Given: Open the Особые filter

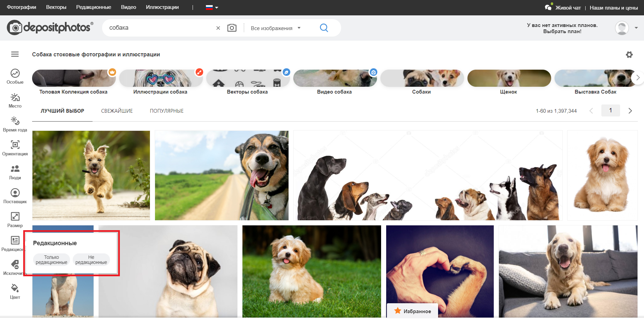Looking at the screenshot, I should click(15, 76).
